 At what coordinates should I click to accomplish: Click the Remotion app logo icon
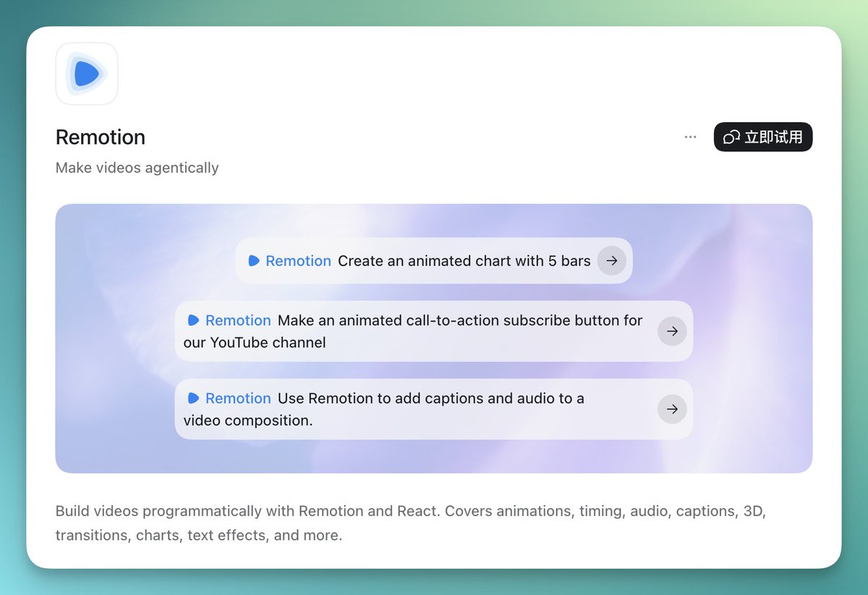[87, 74]
